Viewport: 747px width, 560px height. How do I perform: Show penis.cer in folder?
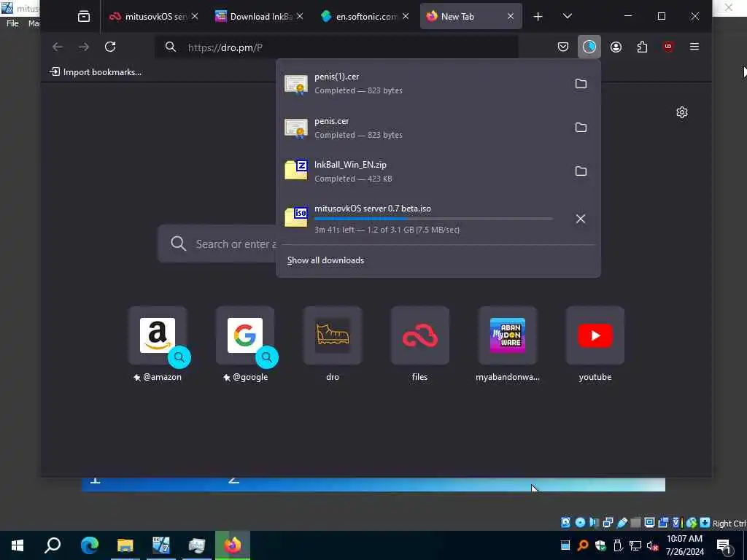pyautogui.click(x=581, y=128)
